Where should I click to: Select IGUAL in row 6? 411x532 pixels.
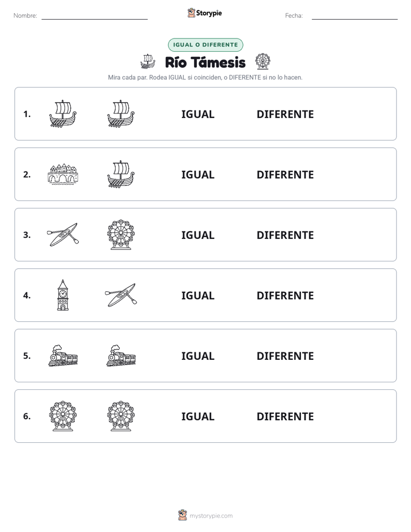(197, 416)
